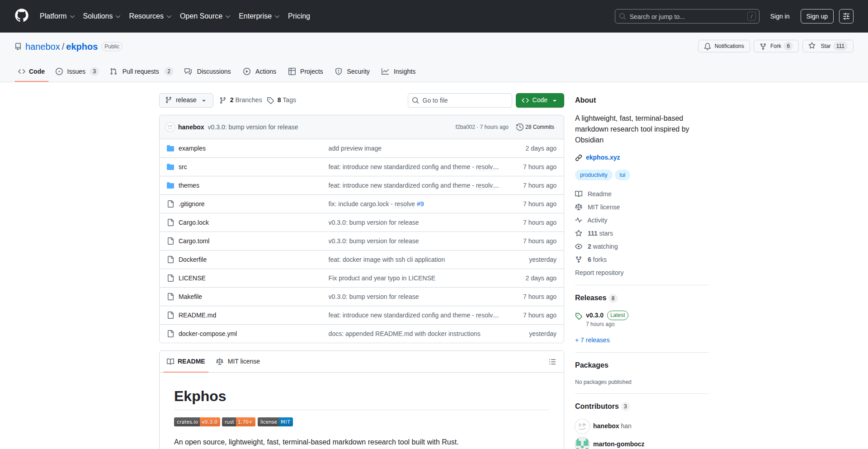Click the README outline list icon
The height and width of the screenshot is (449, 868).
(552, 362)
